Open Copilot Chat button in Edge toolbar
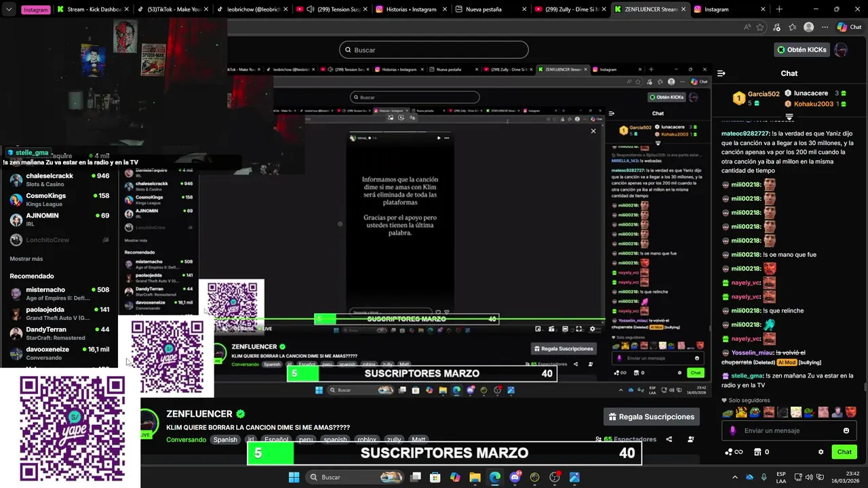Screen dimensions: 868x488 pyautogui.click(x=849, y=27)
